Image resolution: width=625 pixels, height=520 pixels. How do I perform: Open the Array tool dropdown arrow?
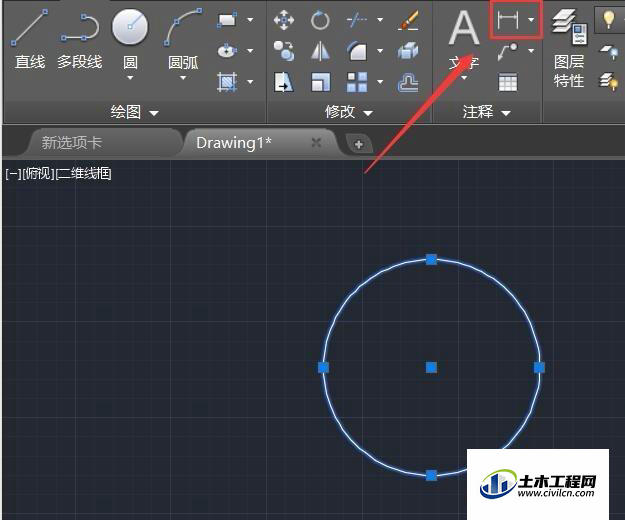click(380, 82)
